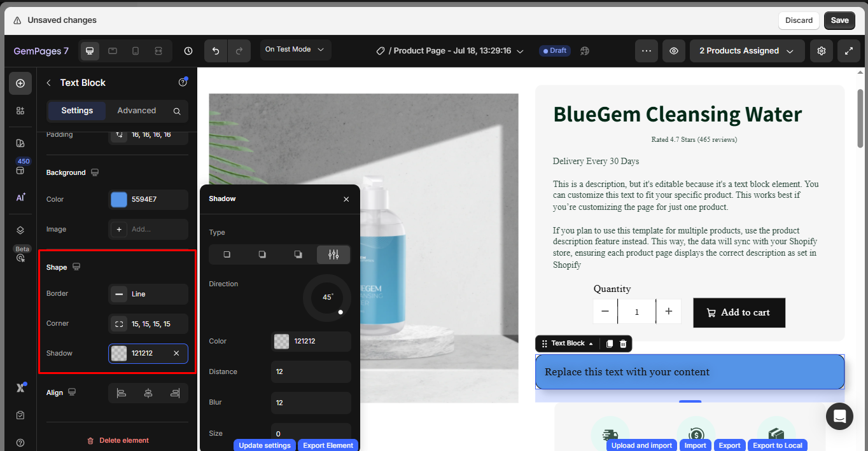Switch to the Advanced tab
Viewport: 868px width, 451px height.
tap(136, 111)
